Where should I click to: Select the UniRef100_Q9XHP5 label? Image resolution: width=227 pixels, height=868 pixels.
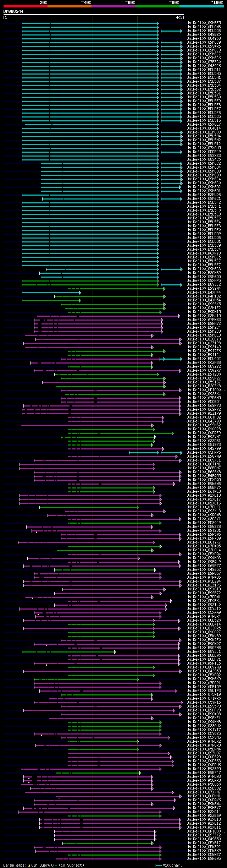(204, 280)
